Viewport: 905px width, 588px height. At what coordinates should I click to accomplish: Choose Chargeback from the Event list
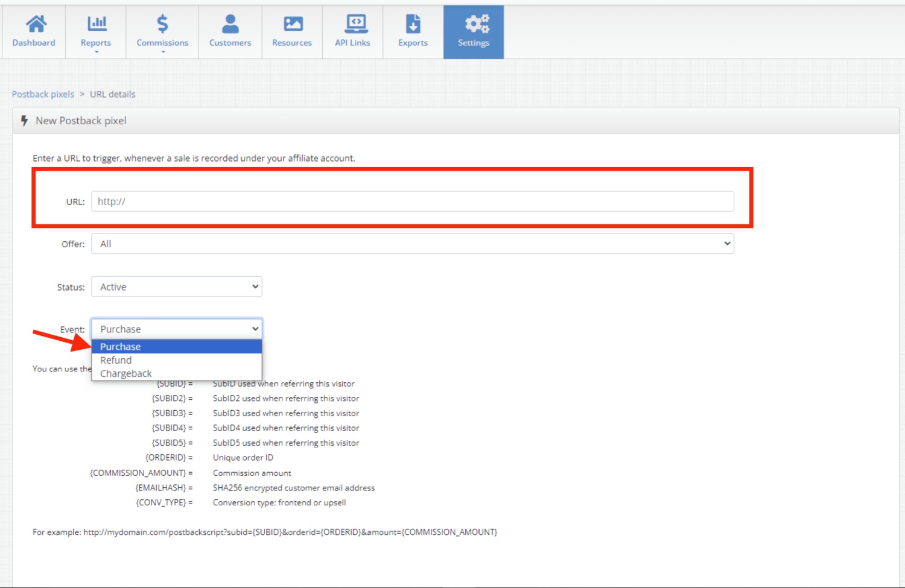click(x=177, y=374)
